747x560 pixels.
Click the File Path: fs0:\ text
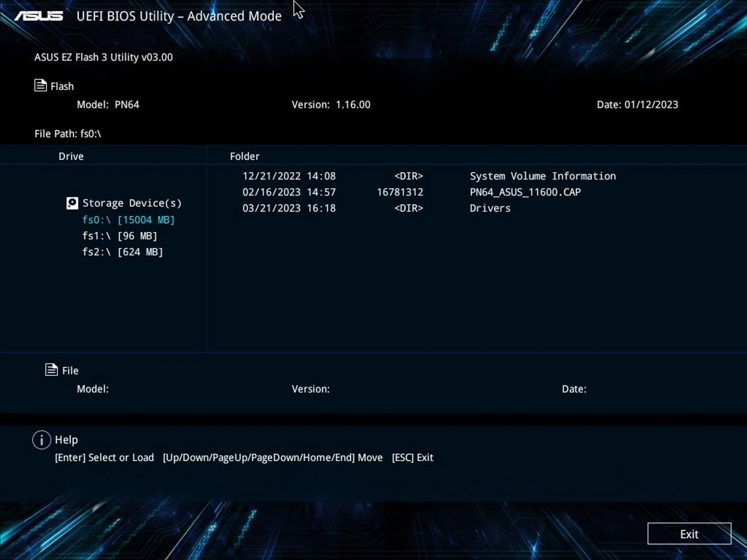tap(68, 134)
